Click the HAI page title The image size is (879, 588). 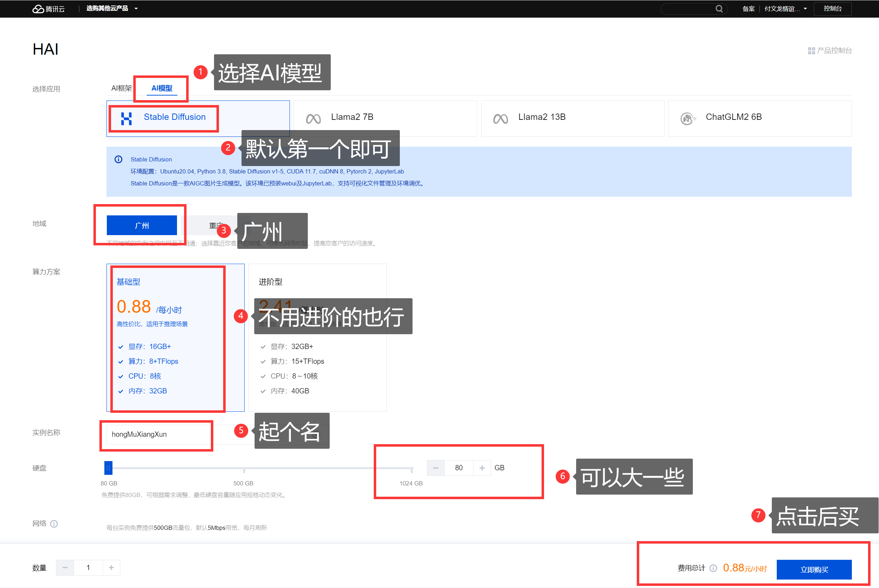tap(45, 49)
